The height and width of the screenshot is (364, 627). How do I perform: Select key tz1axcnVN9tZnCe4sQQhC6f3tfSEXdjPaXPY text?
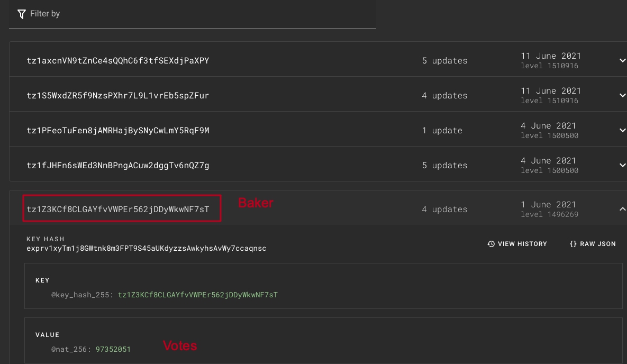pyautogui.click(x=118, y=60)
